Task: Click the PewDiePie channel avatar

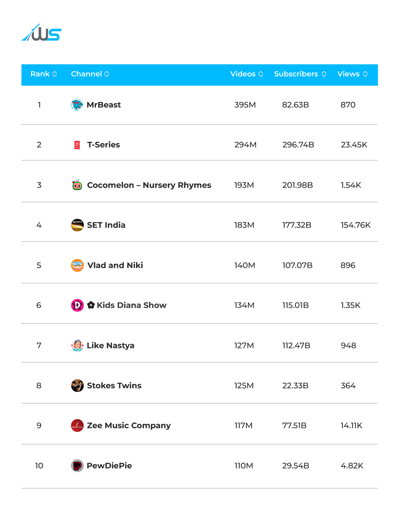Action: (77, 466)
